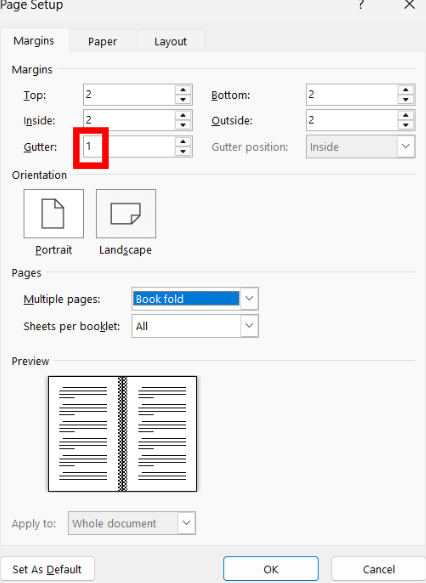Click inside the Gutter input field
426x583 pixels.
click(129, 146)
